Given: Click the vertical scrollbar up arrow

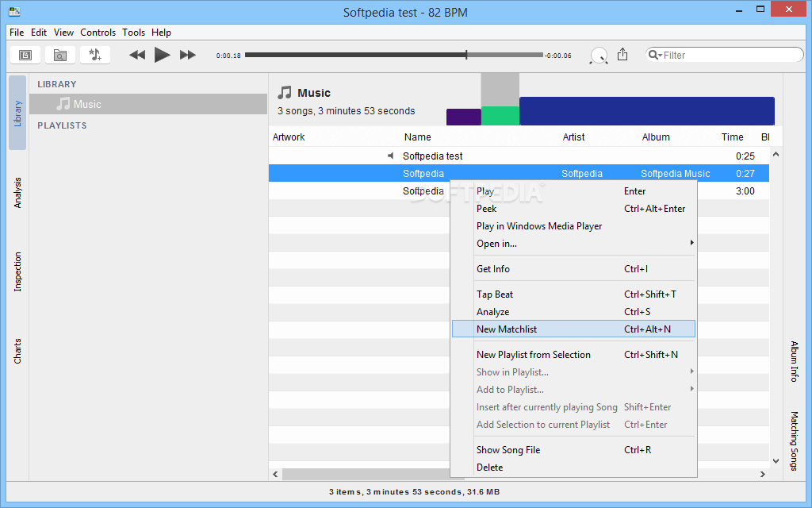Looking at the screenshot, I should (x=776, y=154).
